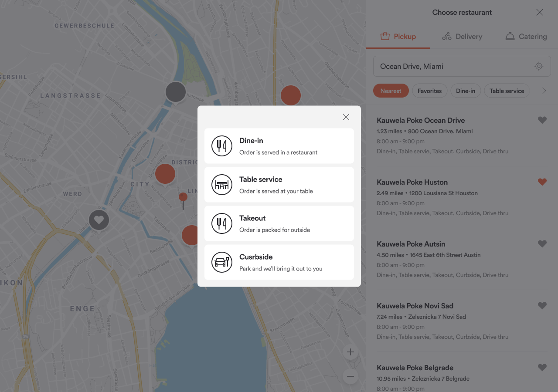Click the Takeout utensils icon
The image size is (558, 392).
pyautogui.click(x=222, y=223)
